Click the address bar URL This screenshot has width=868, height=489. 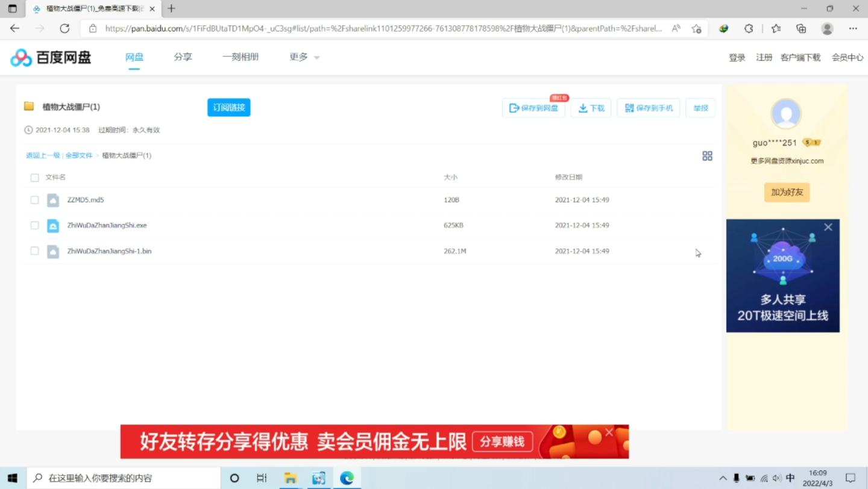pos(383,28)
